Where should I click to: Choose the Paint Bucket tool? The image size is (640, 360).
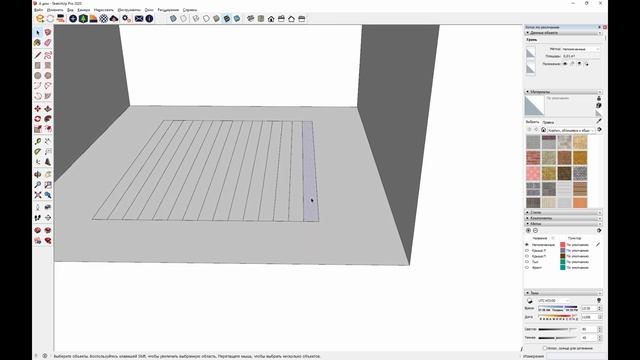(38, 43)
